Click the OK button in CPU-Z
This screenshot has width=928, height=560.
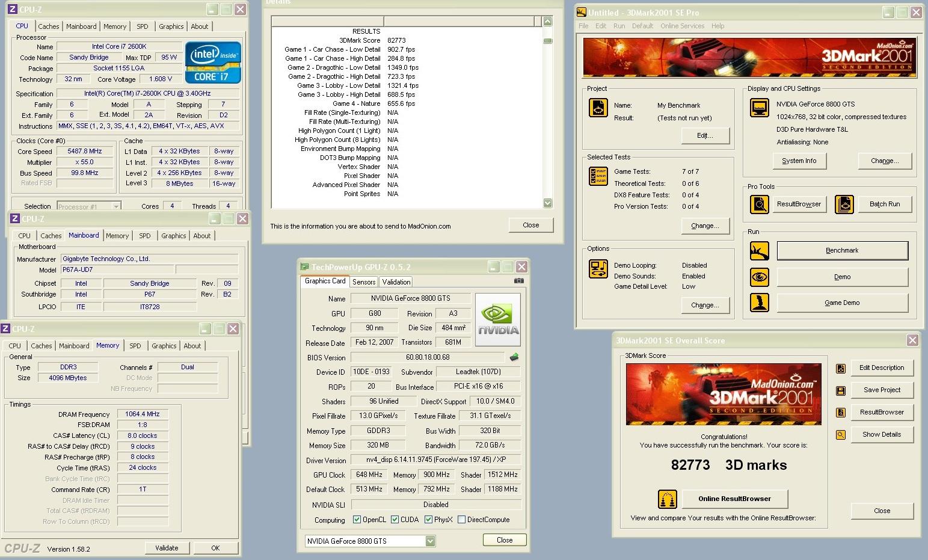(x=215, y=548)
